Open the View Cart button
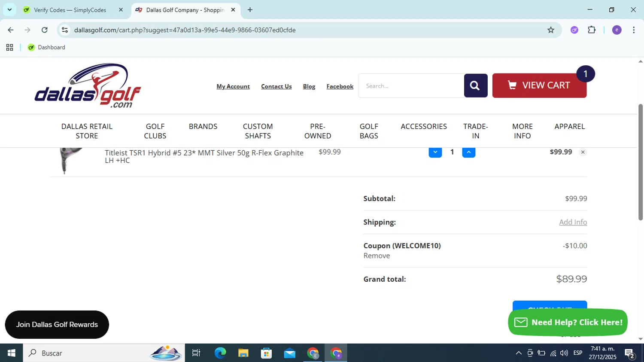The height and width of the screenshot is (362, 644). pyautogui.click(x=539, y=85)
